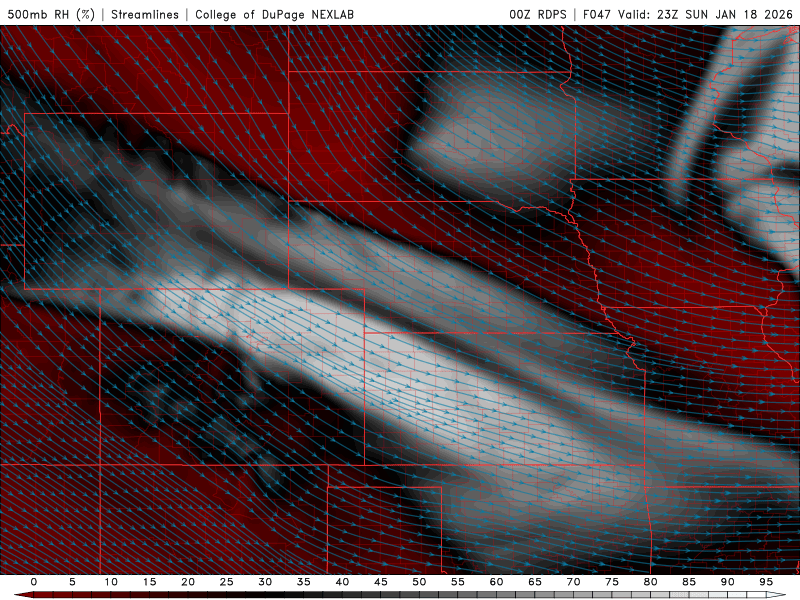Click the colorbar tick label "0"

tap(34, 582)
